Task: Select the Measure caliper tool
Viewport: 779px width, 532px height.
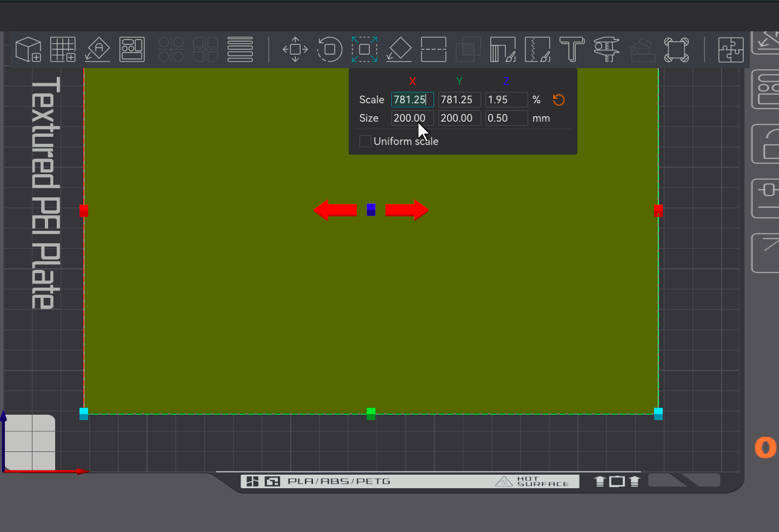Action: tap(607, 49)
